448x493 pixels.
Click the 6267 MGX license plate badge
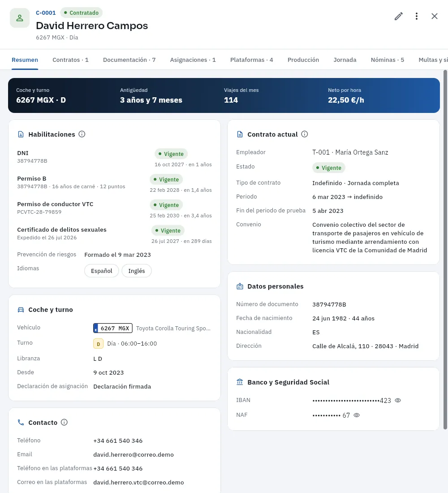[113, 328]
